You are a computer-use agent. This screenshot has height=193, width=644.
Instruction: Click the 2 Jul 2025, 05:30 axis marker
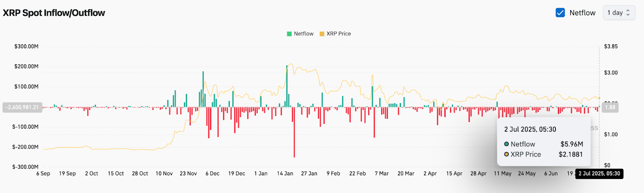(x=599, y=174)
